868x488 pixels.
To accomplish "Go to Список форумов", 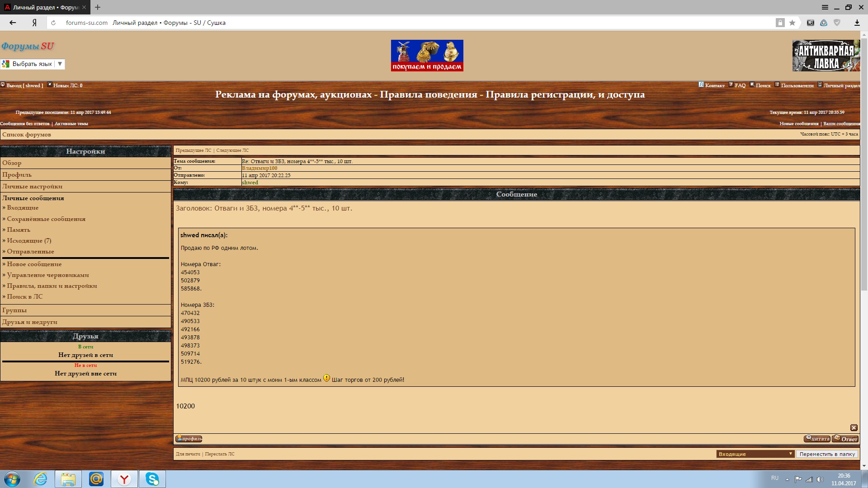I will tap(27, 135).
